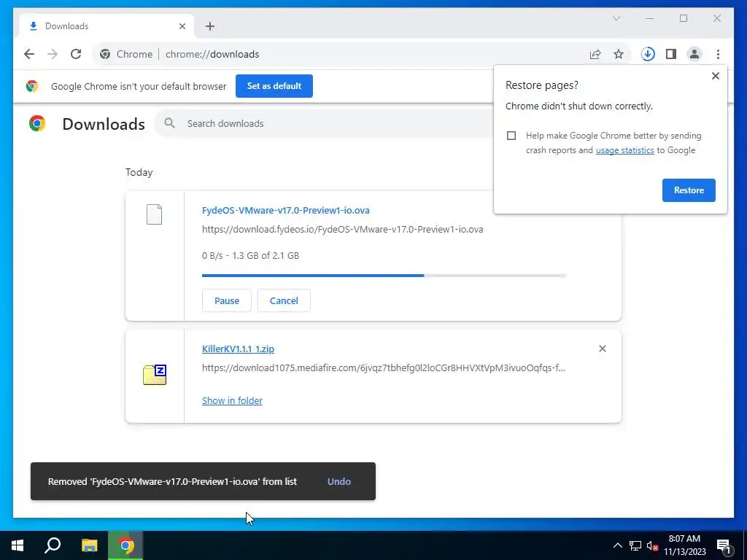Set Chrome as default browser
The image size is (747, 560).
pos(274,86)
